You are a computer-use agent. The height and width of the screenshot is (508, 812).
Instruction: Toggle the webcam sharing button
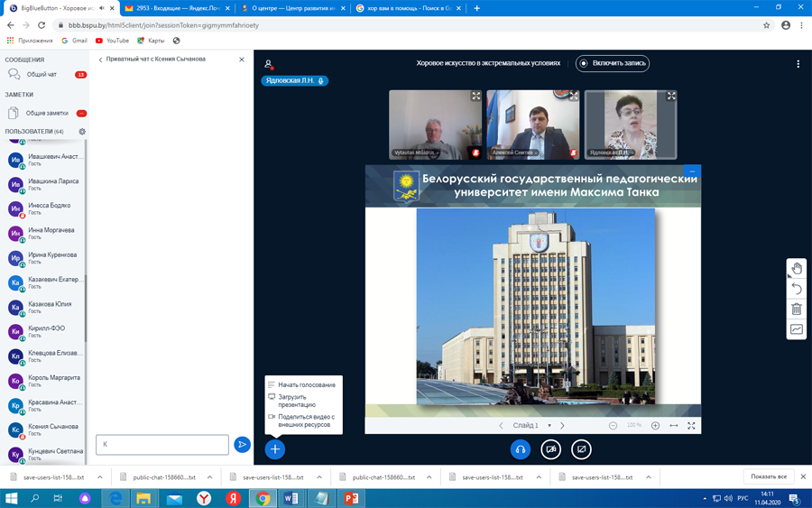pyautogui.click(x=550, y=449)
